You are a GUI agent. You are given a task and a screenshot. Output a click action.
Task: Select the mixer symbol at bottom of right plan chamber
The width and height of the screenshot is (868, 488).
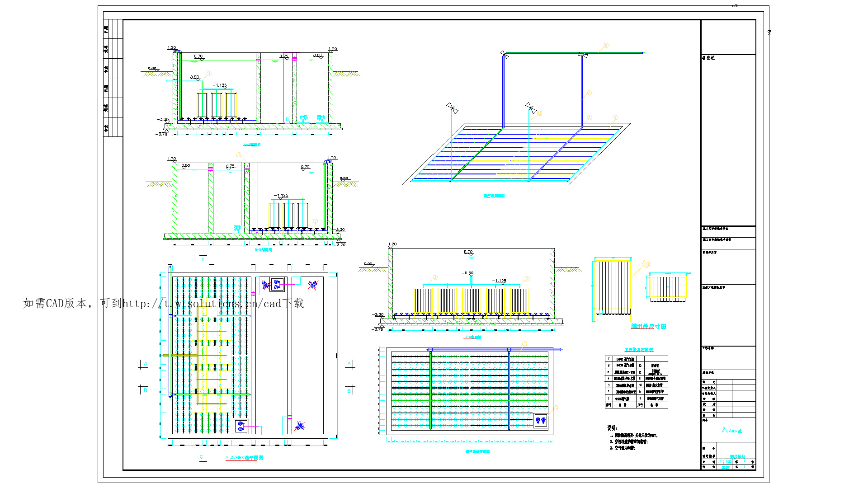click(300, 425)
